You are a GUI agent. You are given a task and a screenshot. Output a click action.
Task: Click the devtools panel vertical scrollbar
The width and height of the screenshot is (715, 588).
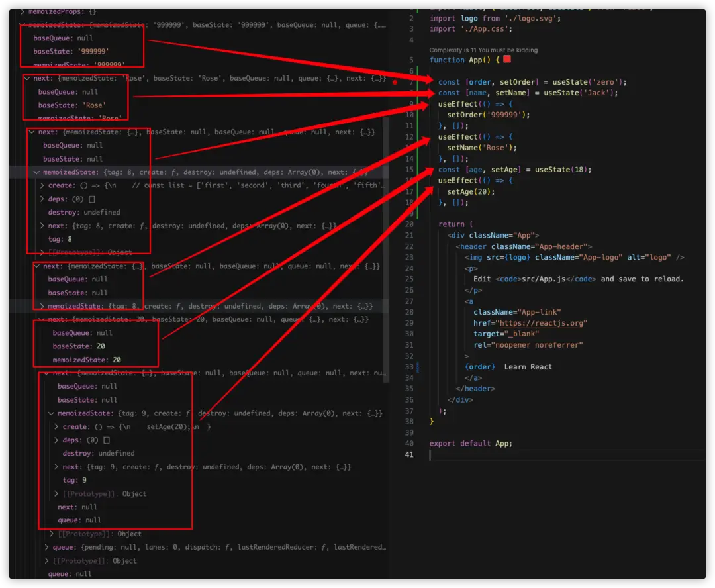(x=386, y=250)
